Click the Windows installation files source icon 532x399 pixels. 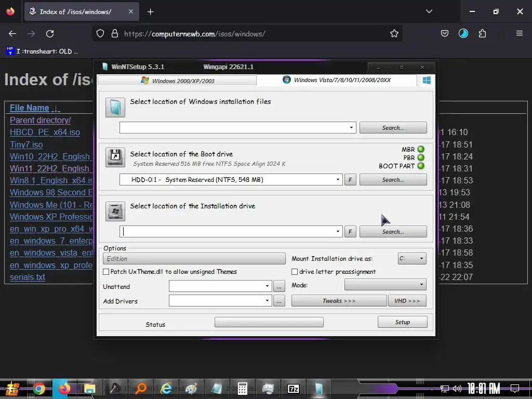pos(115,108)
